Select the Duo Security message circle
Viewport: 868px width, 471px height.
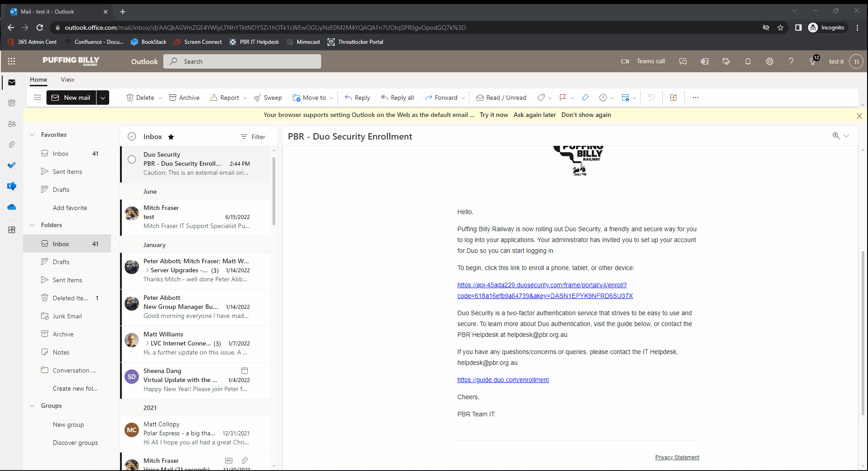(x=132, y=159)
